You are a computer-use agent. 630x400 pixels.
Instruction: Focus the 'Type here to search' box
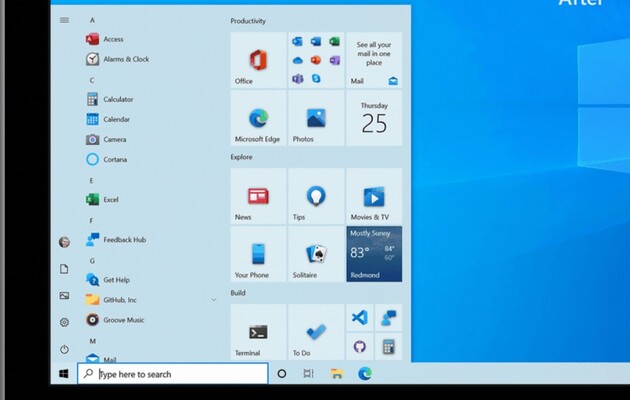click(x=173, y=374)
